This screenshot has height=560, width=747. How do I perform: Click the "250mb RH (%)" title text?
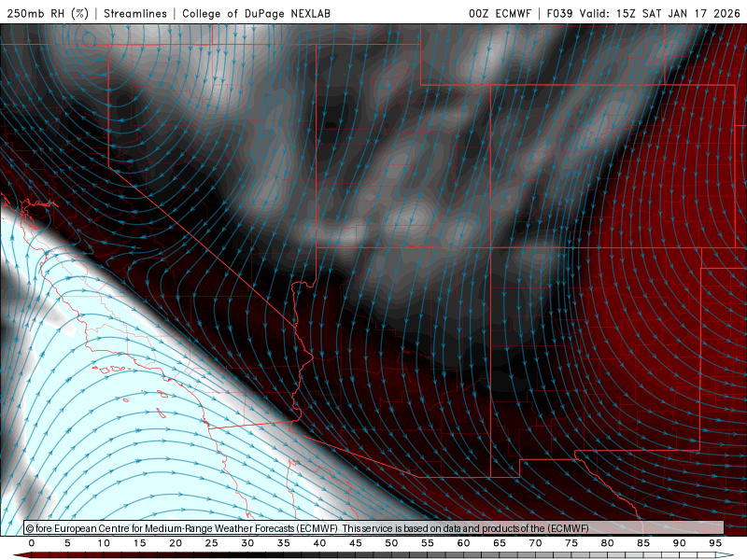[x=49, y=13]
